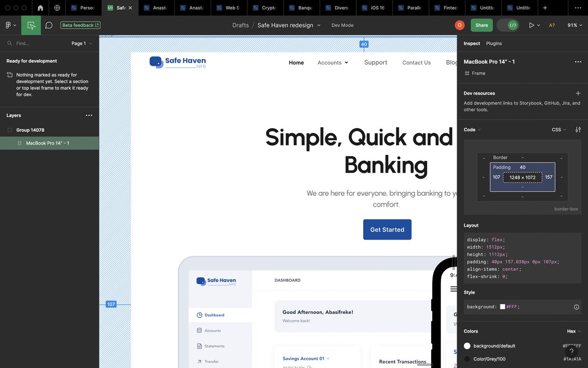Switch to the Web S file tab
Viewport: 588px width, 368px height.
click(229, 8)
